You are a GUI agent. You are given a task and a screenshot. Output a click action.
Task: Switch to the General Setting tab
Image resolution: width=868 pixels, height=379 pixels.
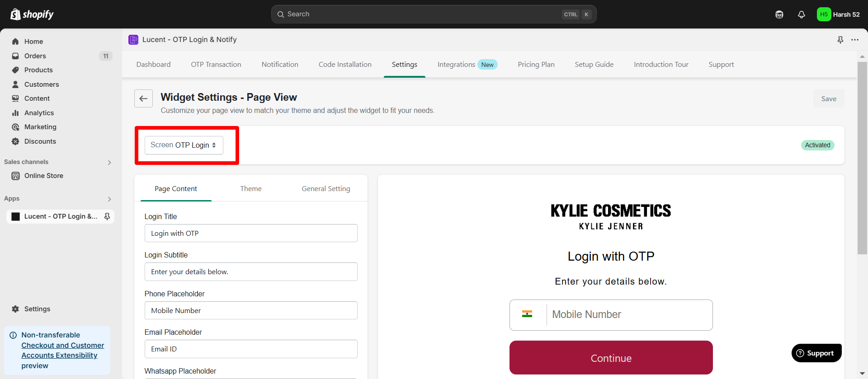click(x=326, y=189)
